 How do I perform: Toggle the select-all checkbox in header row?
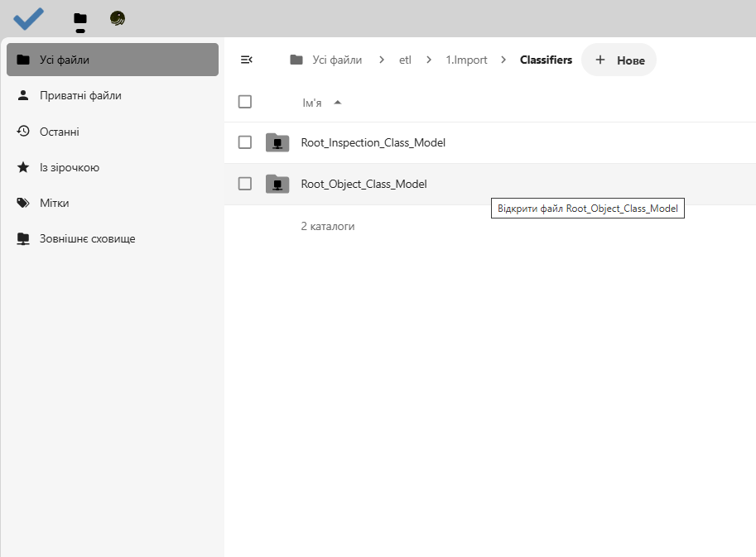[244, 101]
